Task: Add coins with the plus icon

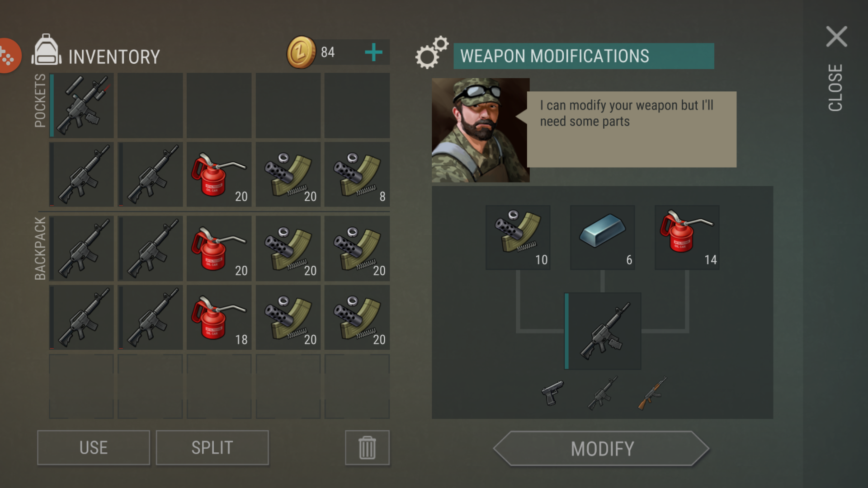Action: coord(373,52)
